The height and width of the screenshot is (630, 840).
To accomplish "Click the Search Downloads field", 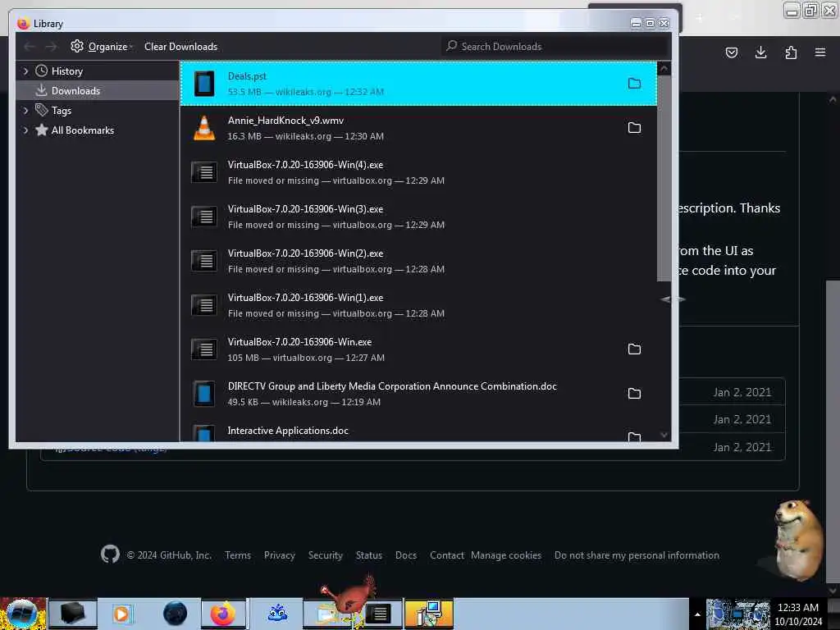I will (x=555, y=47).
